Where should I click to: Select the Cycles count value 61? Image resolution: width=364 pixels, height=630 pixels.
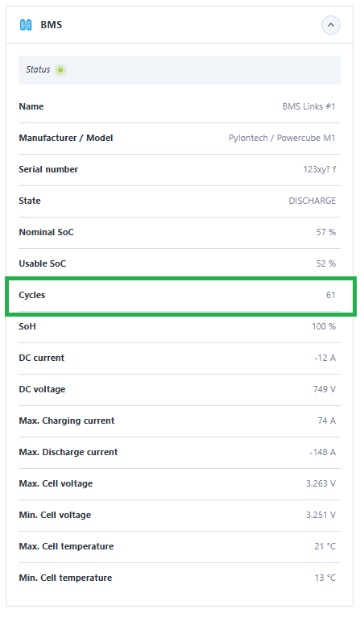331,295
